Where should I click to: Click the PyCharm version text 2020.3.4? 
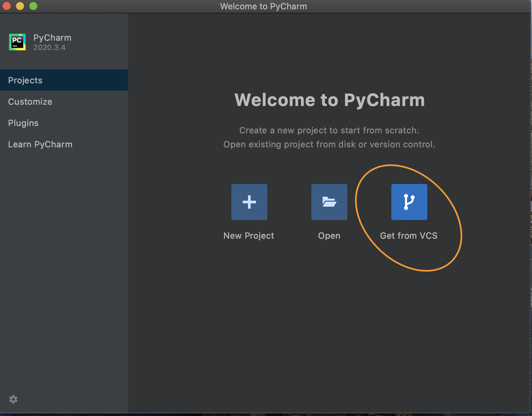tap(49, 48)
